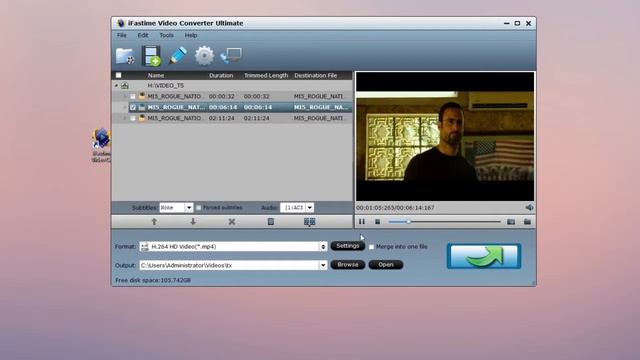
Task: Click the title icon of 02:11:24 row
Action: pyautogui.click(x=142, y=118)
